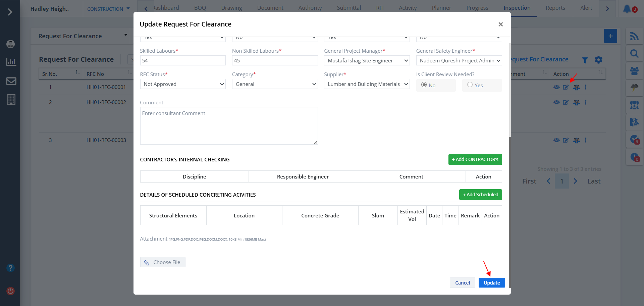Select Yes for Client Review Needed
644x306 pixels.
(x=470, y=85)
